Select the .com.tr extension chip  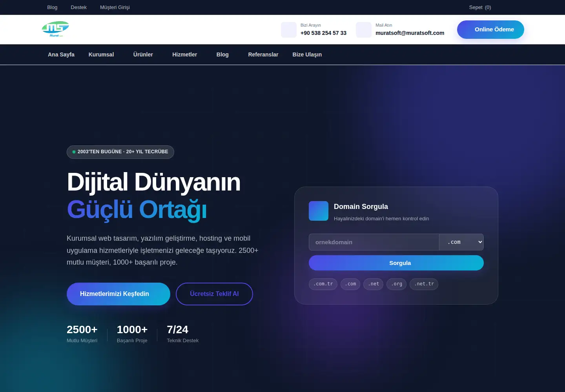323,284
